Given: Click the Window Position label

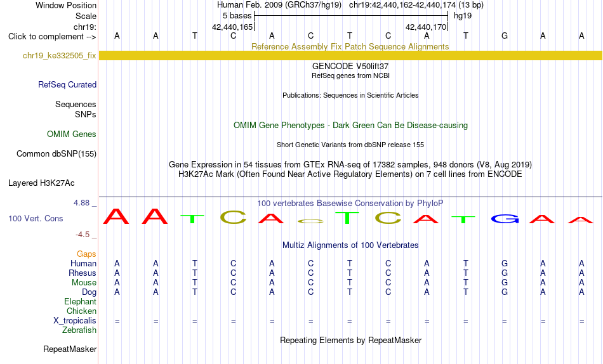Looking at the screenshot, I should [x=66, y=5].
